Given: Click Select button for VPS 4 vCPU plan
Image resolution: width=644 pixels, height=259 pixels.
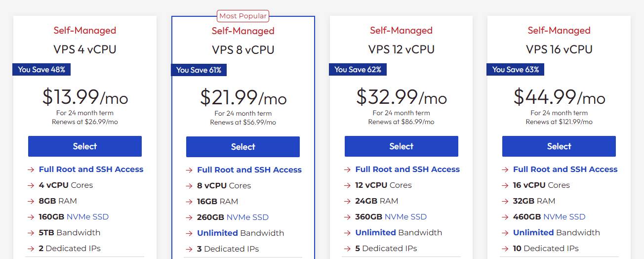Looking at the screenshot, I should 85,146.
